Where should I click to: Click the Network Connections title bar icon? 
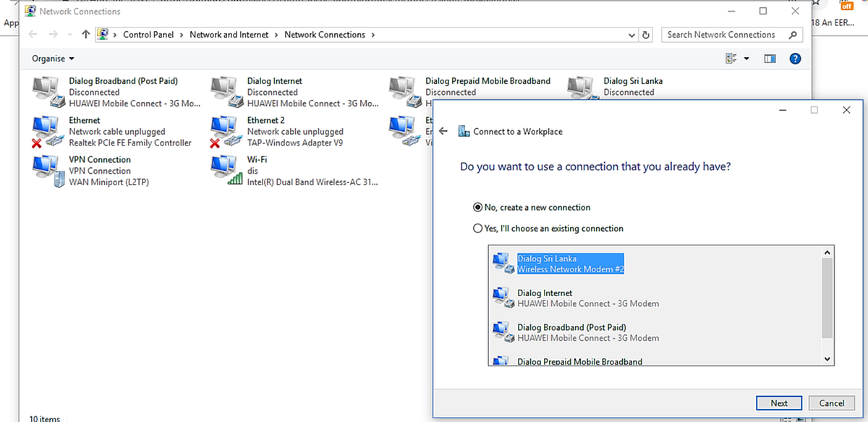coord(29,12)
